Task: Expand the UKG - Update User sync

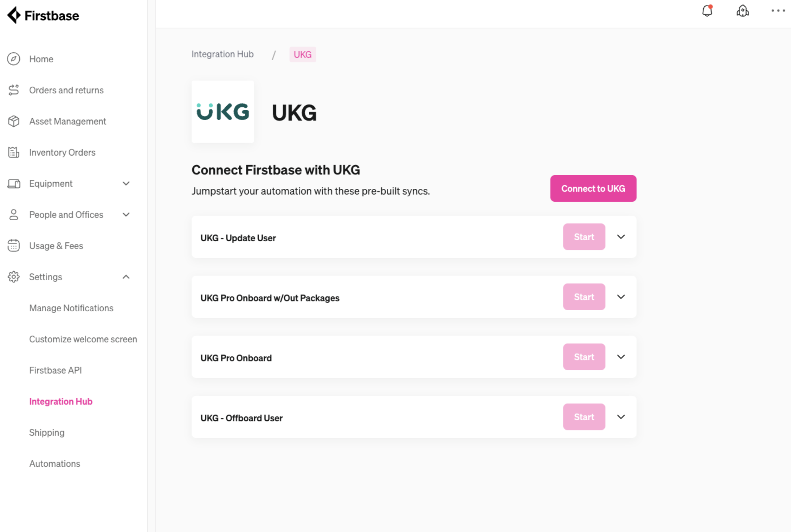Action: tap(621, 237)
